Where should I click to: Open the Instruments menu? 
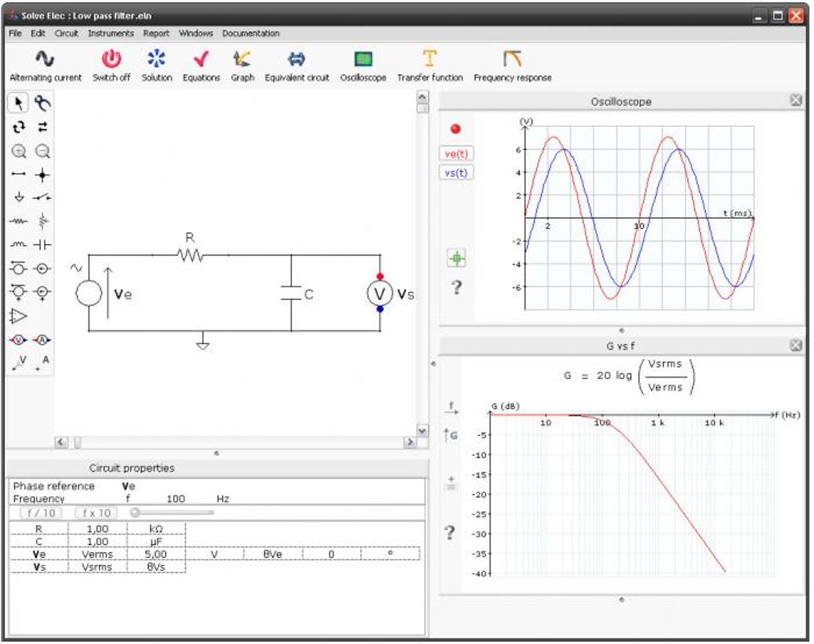(x=111, y=34)
